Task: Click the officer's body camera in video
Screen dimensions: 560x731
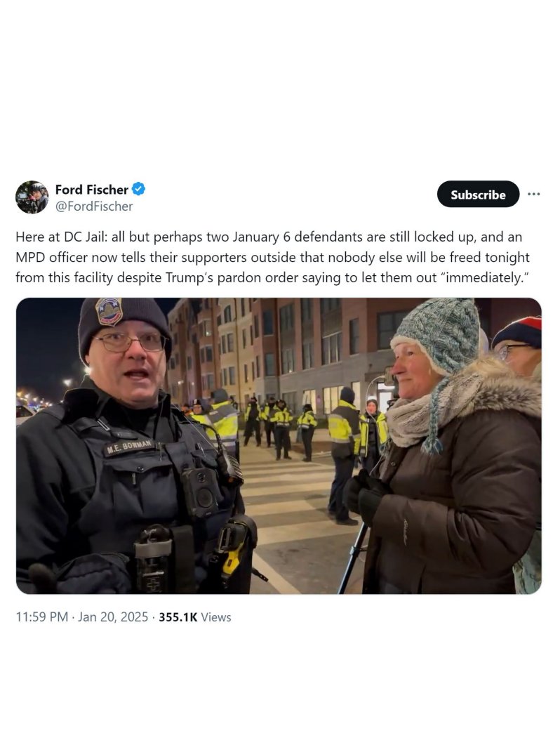Action: (201, 491)
